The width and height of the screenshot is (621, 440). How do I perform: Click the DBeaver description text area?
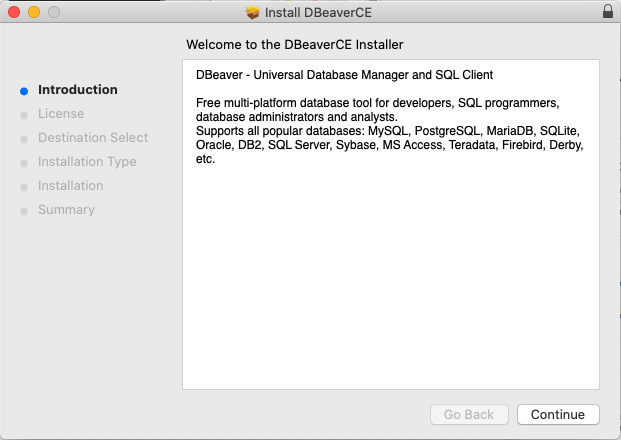pyautogui.click(x=391, y=224)
